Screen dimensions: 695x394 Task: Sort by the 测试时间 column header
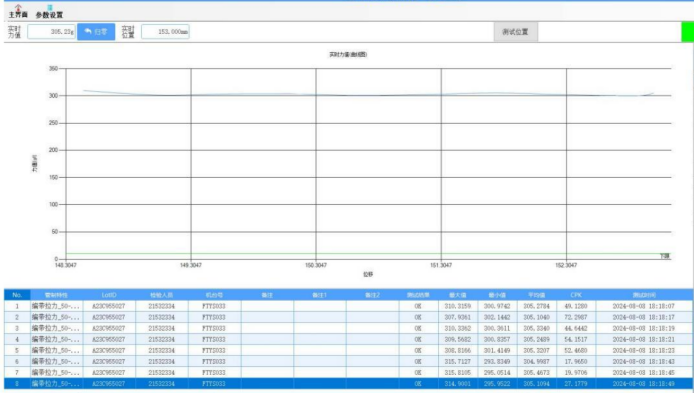(x=644, y=295)
